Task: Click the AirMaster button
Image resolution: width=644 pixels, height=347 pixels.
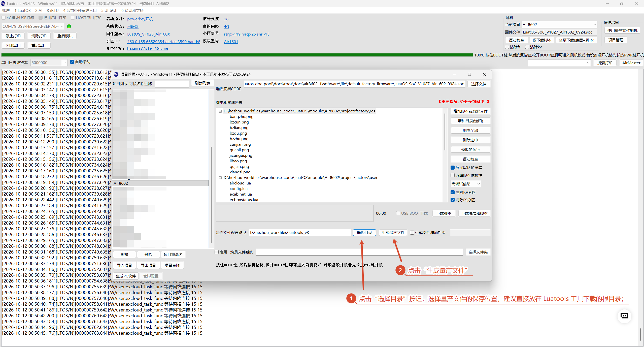Action: click(631, 63)
